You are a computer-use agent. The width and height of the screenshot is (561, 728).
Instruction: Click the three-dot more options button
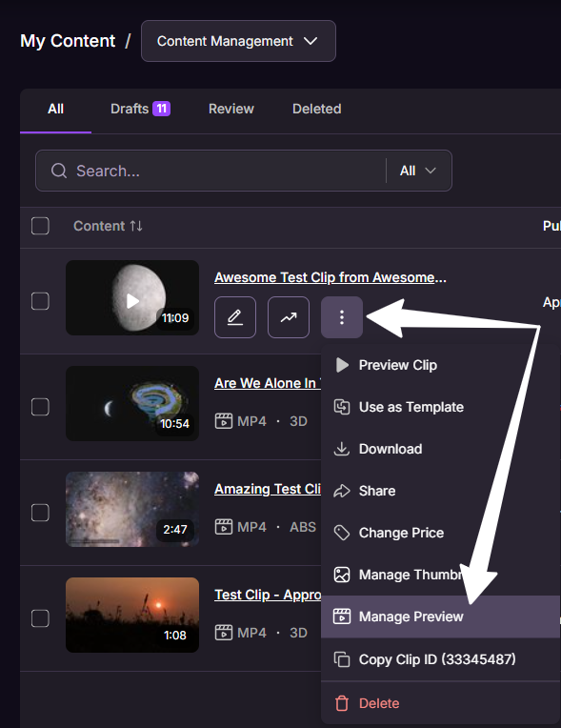(x=342, y=317)
